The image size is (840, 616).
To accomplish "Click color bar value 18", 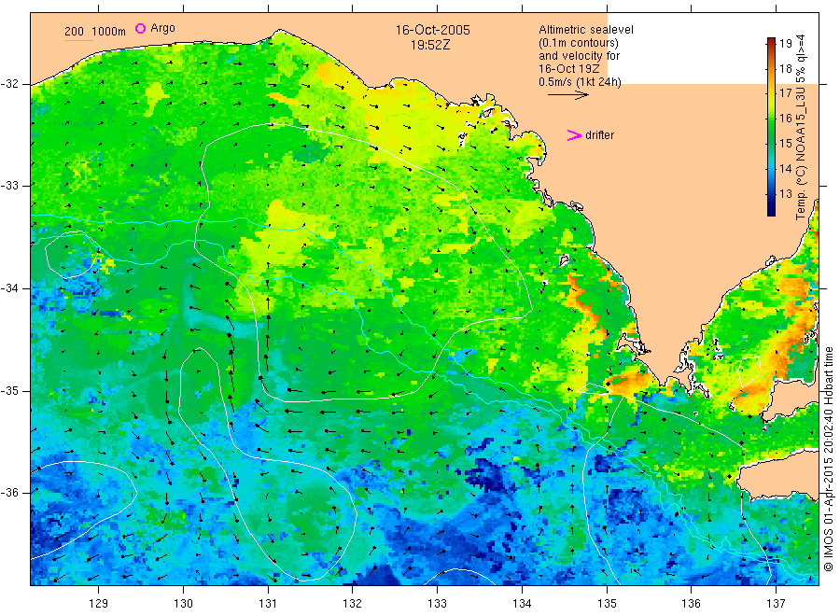I will point(786,68).
